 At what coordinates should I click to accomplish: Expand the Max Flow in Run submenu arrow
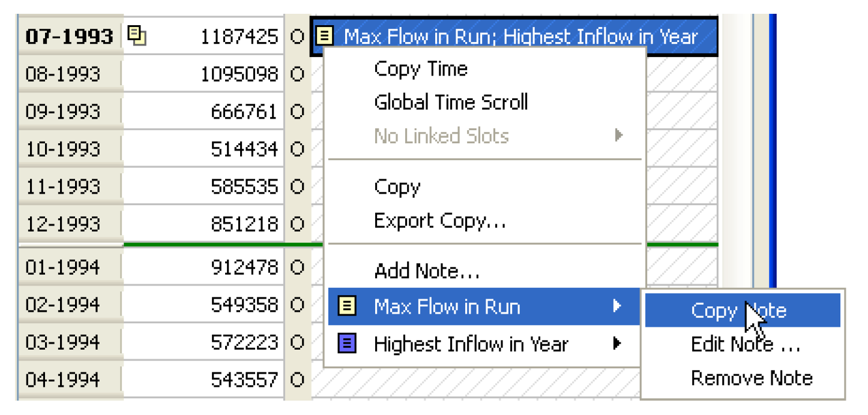(x=617, y=307)
